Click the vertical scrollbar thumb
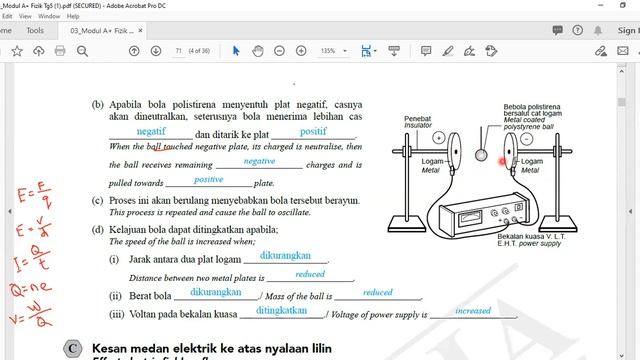Image resolution: width=640 pixels, height=360 pixels. pos(621,102)
